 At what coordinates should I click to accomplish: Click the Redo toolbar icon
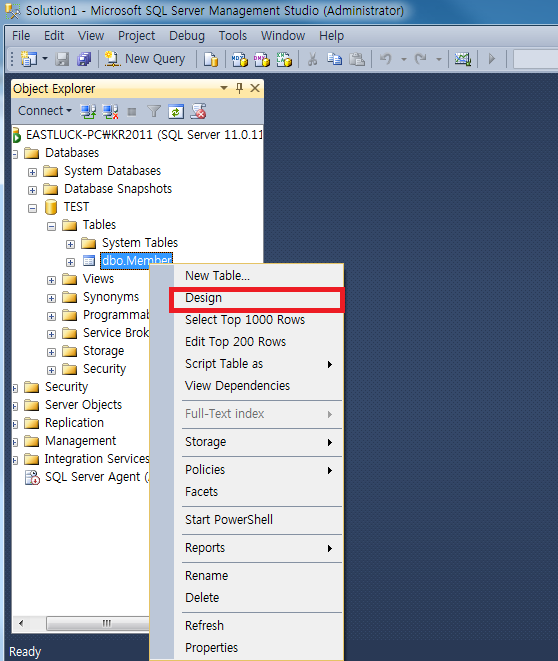click(421, 59)
